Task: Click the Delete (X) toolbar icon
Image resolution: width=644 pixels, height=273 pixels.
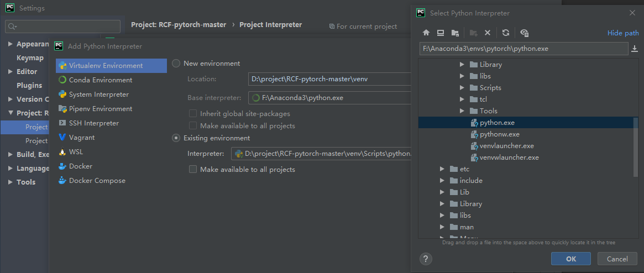Action: [488, 33]
